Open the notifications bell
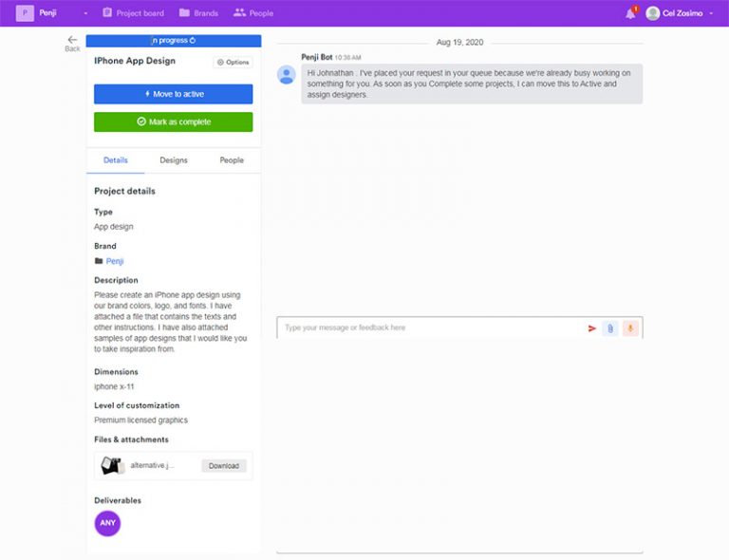 click(x=630, y=13)
